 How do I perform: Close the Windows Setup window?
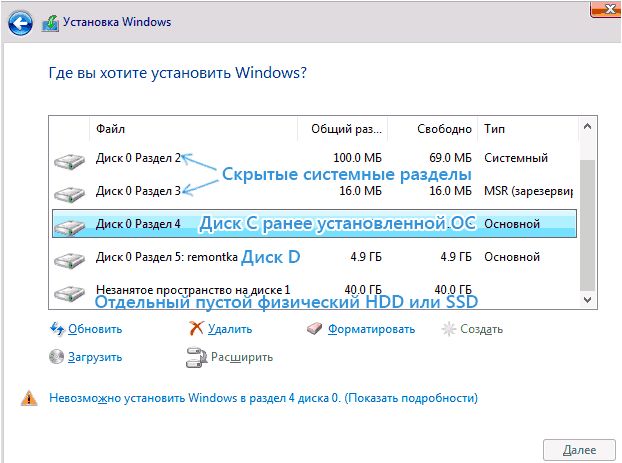pos(606,9)
